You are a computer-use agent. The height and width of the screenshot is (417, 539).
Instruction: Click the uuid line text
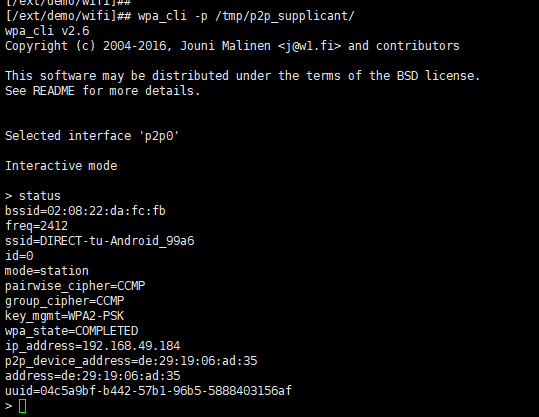(x=148, y=391)
